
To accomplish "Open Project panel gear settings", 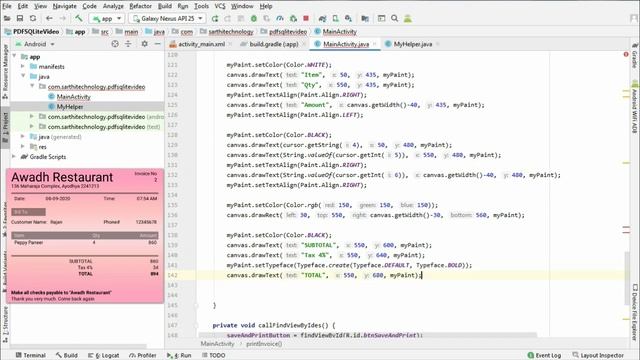I will point(144,44).
